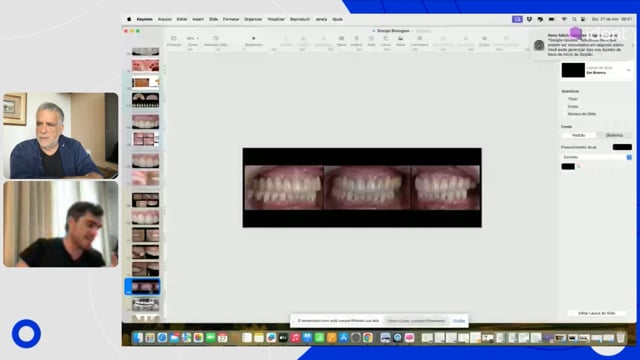640x360 pixels.
Task: Click the Adicionar Slide toolbar button
Action: pyautogui.click(x=216, y=40)
